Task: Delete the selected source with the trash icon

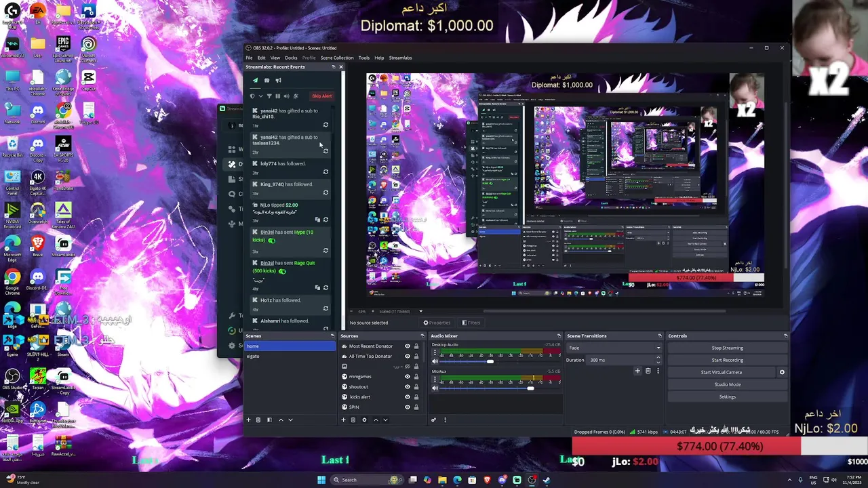Action: point(353,420)
